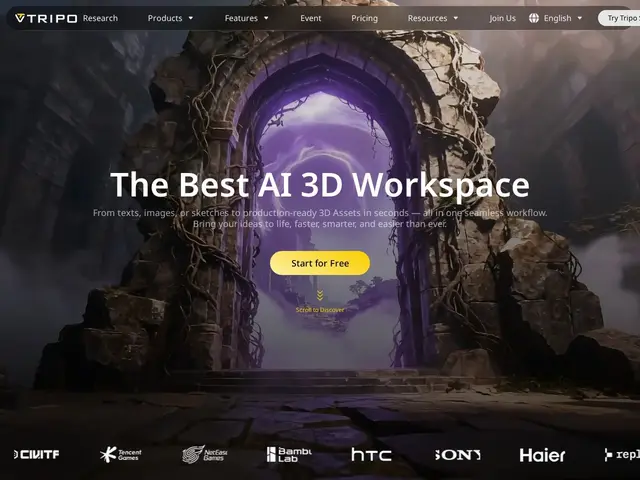
Task: Click the Tripo logo in the navbar
Action: click(x=46, y=18)
